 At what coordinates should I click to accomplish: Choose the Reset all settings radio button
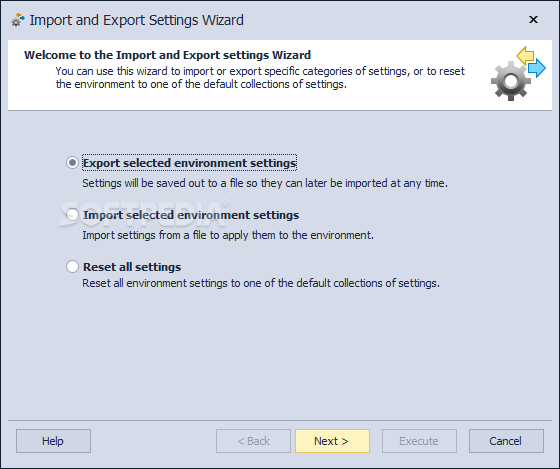72,267
